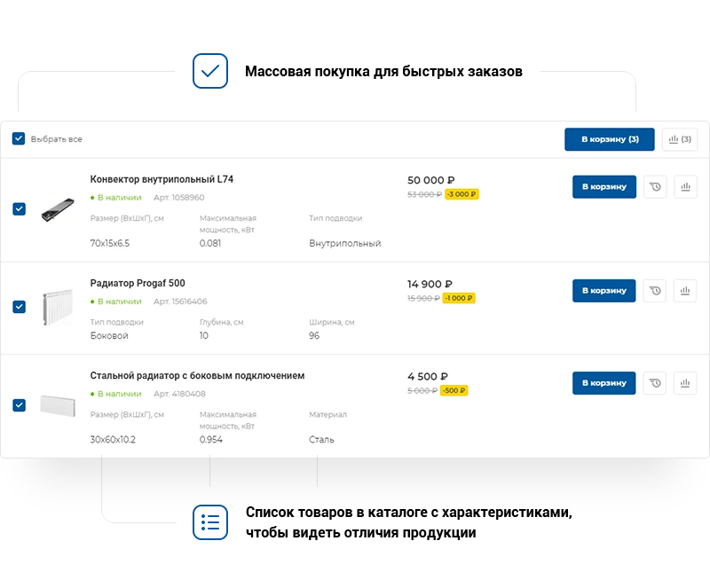The image size is (710, 588).
Task: Click the compare icon for Стальной радиатор
Action: tap(685, 383)
